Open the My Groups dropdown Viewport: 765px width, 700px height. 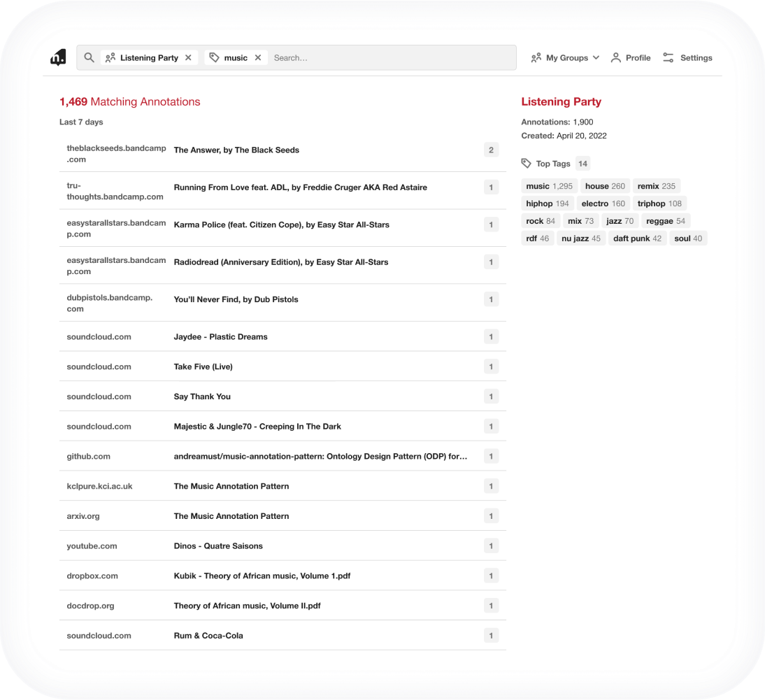pyautogui.click(x=565, y=57)
